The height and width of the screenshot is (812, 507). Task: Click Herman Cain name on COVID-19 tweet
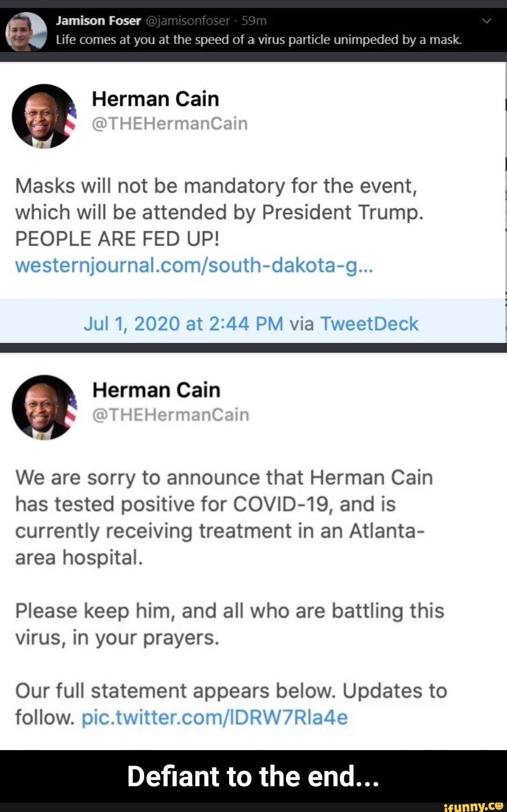(x=156, y=390)
